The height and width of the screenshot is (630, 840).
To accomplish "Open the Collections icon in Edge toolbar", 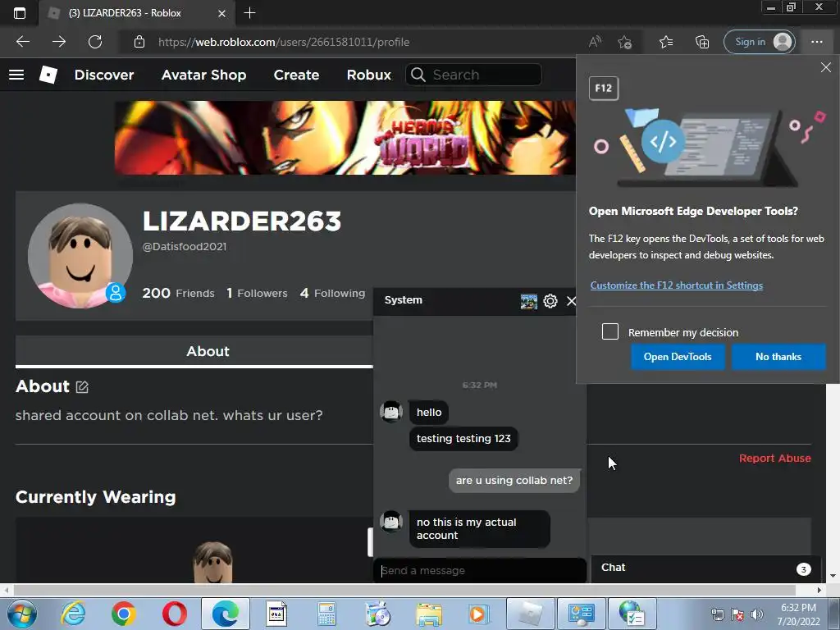I will 702,42.
